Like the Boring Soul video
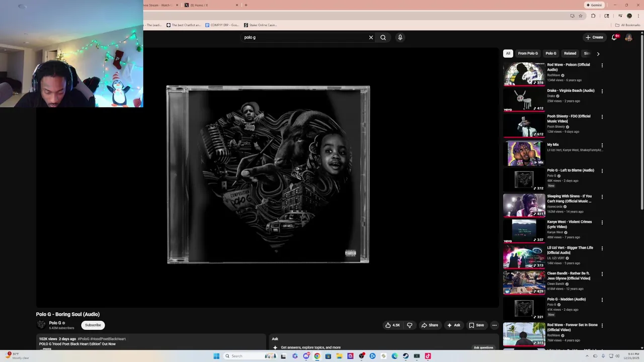 tap(392, 325)
